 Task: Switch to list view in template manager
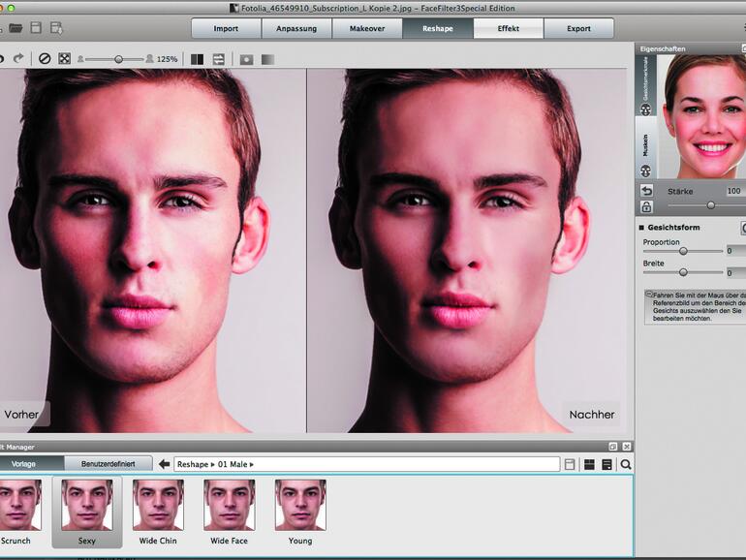click(606, 465)
